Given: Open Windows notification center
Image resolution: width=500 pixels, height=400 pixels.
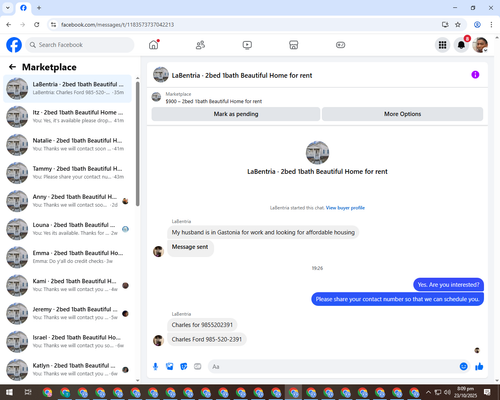Looking at the screenshot, I should 487,392.
